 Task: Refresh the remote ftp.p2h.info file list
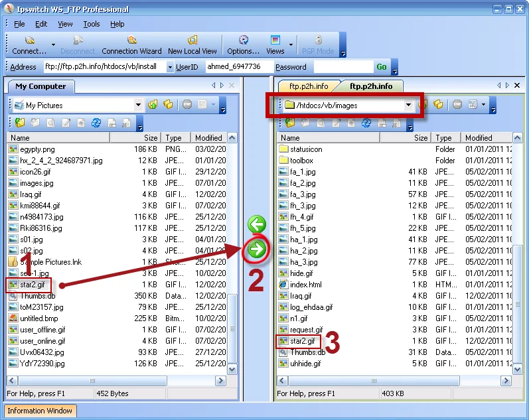[x=366, y=123]
